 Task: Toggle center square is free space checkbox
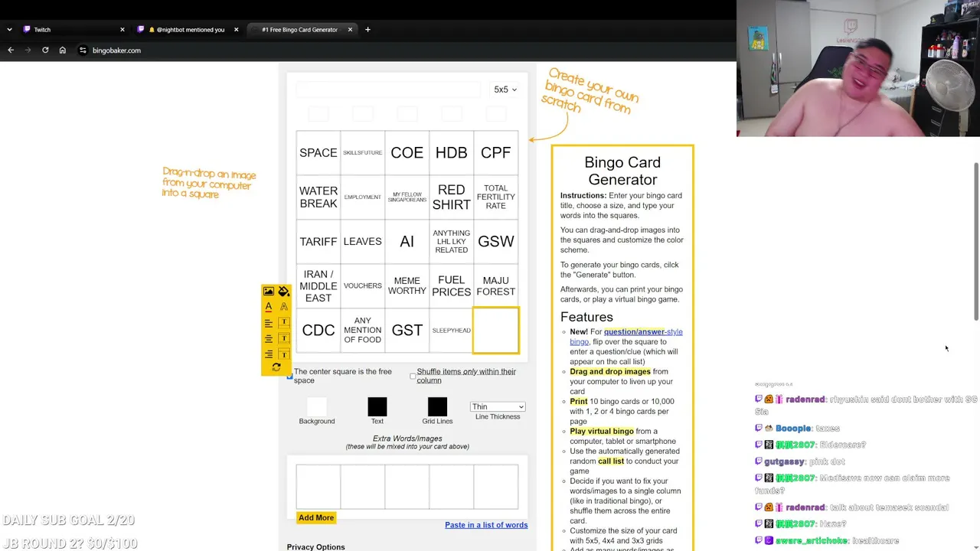[x=289, y=376]
